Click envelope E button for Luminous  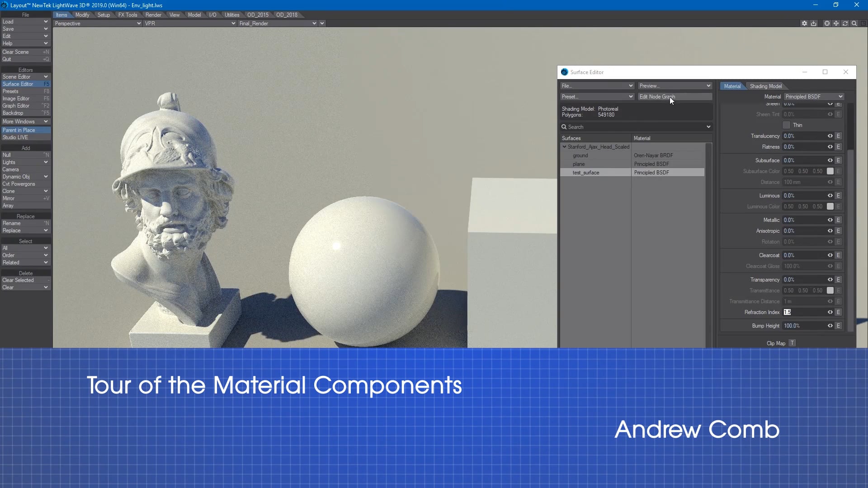[838, 196]
